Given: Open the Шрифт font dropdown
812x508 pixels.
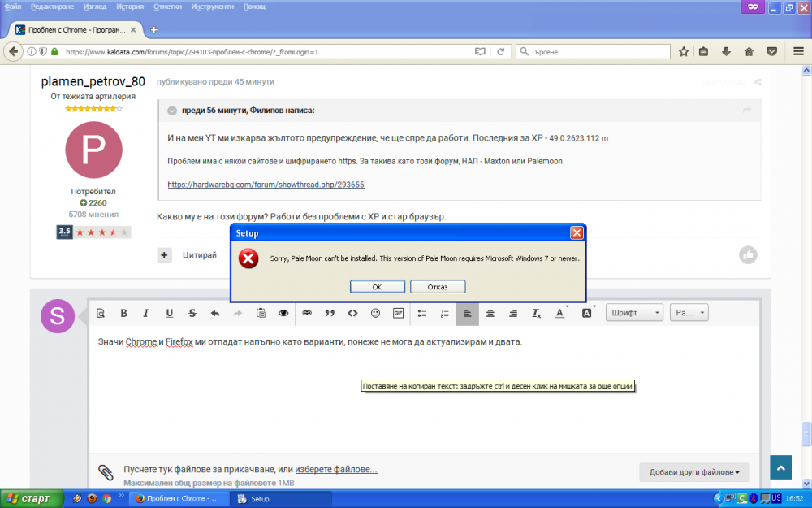Looking at the screenshot, I should click(634, 313).
